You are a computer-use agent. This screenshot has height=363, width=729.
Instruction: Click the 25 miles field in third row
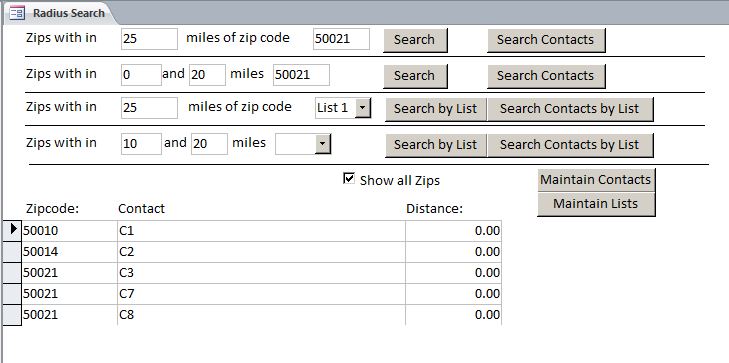coord(149,108)
